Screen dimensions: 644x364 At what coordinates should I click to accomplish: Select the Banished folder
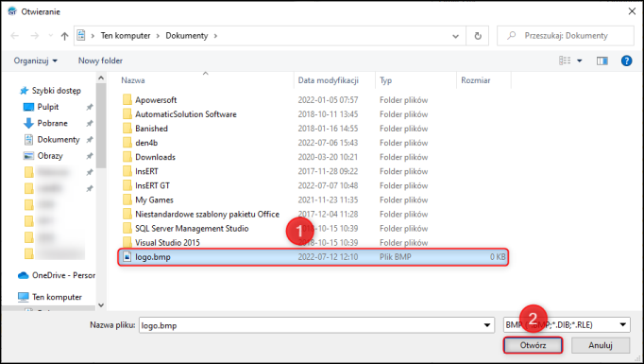click(x=151, y=129)
